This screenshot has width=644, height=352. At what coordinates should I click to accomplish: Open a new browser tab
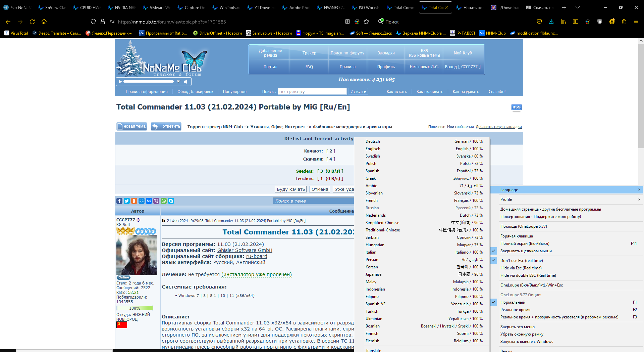(564, 7)
